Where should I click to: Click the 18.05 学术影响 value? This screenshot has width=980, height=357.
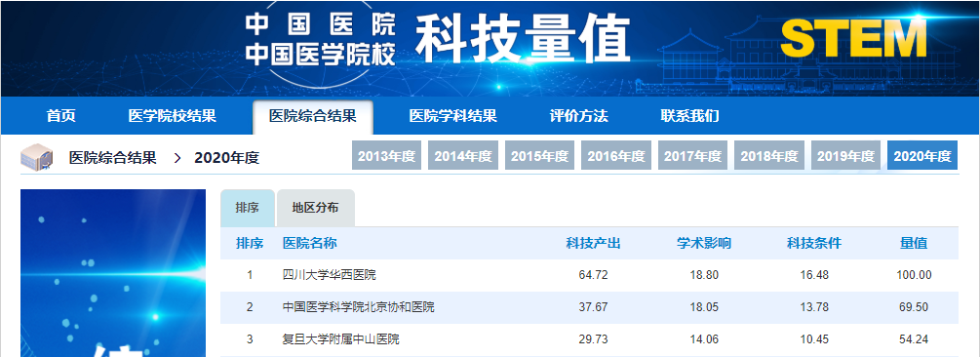pyautogui.click(x=704, y=307)
